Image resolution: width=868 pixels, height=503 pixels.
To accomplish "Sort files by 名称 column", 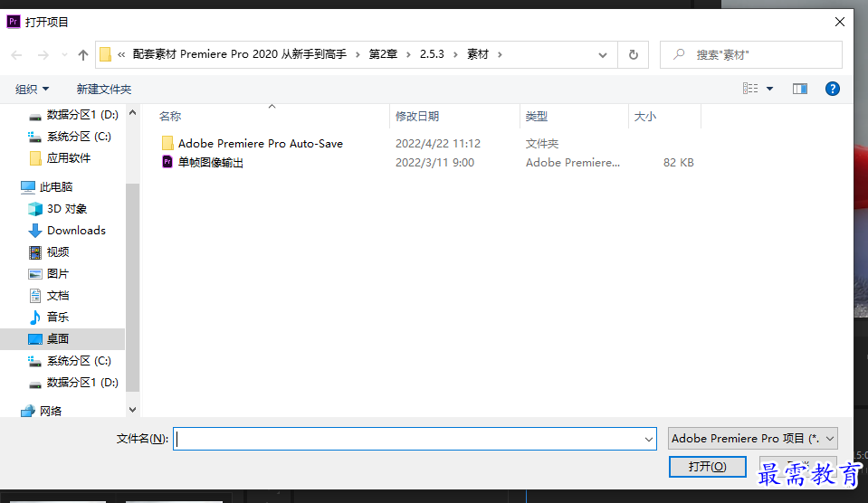I will 170,116.
